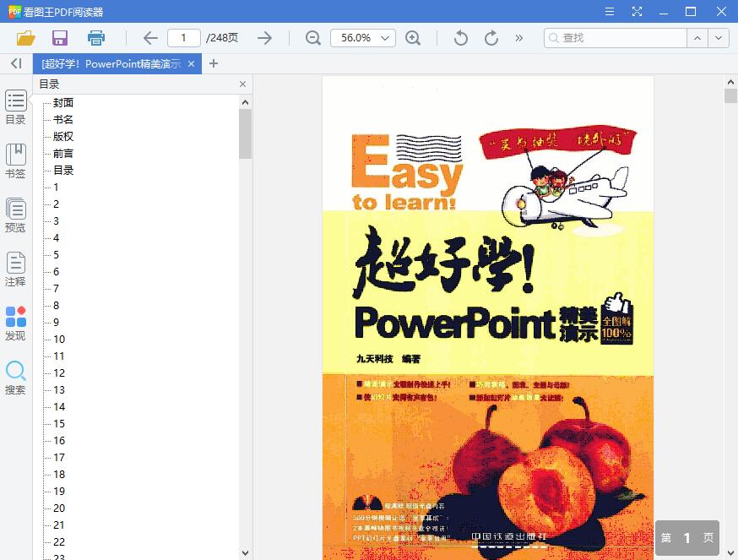
Task: Open the 书签 bookmarks sidebar panel
Action: [15, 161]
